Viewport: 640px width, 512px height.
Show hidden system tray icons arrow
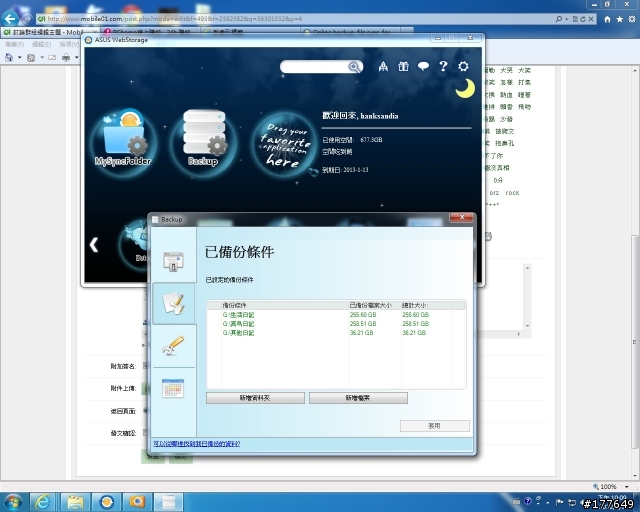(547, 502)
